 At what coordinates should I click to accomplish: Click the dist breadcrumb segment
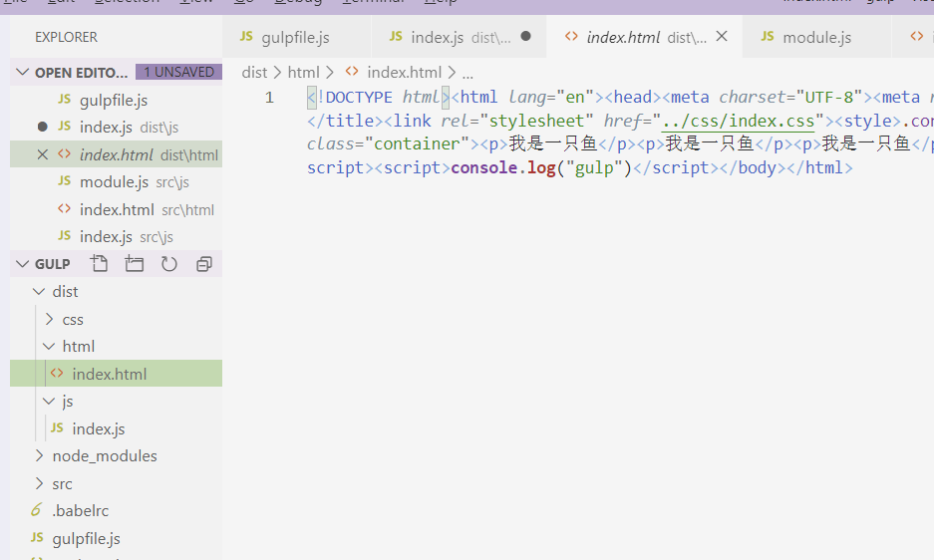pos(254,73)
